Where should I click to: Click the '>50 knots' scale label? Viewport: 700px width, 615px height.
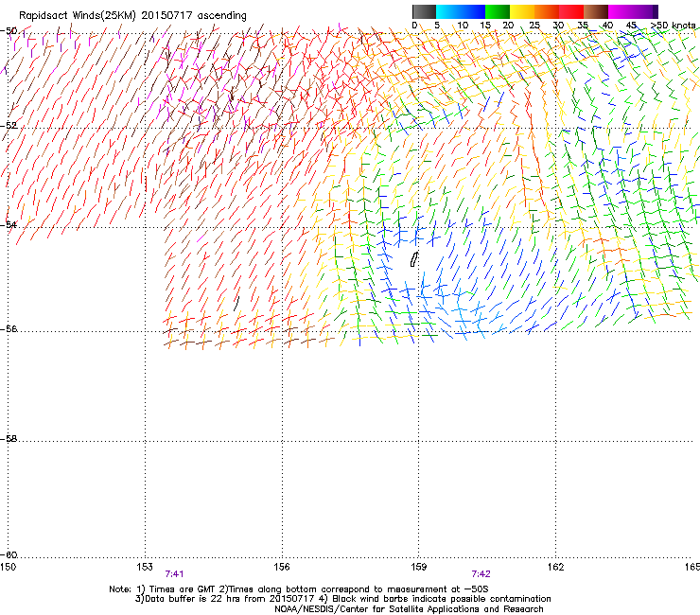click(x=674, y=26)
